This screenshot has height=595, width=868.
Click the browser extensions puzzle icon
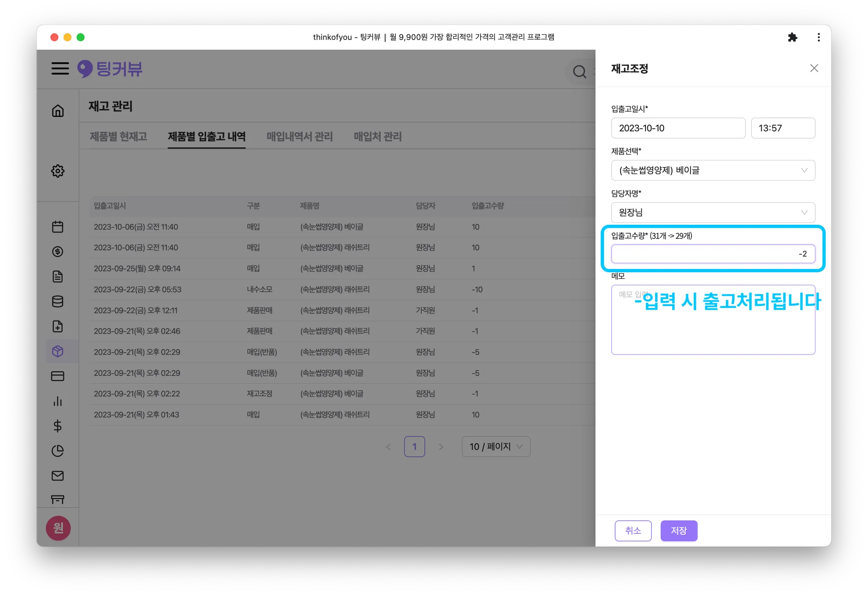pos(793,37)
